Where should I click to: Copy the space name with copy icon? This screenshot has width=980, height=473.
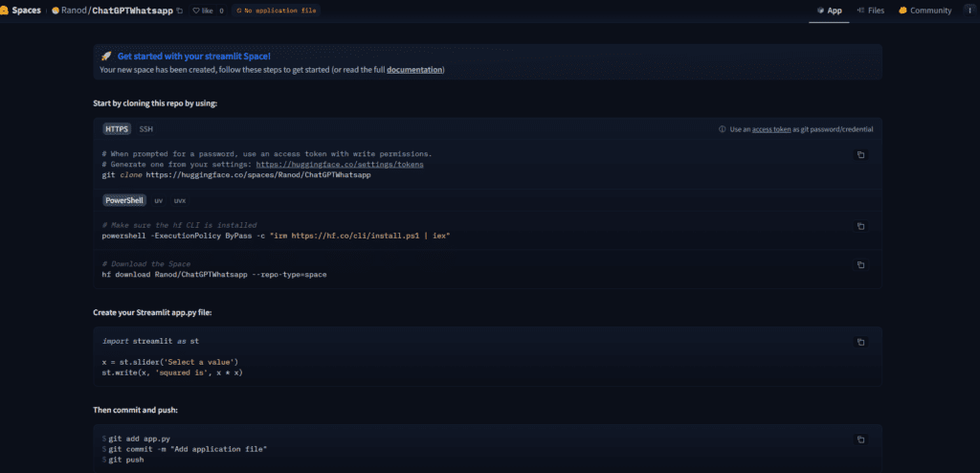[180, 11]
